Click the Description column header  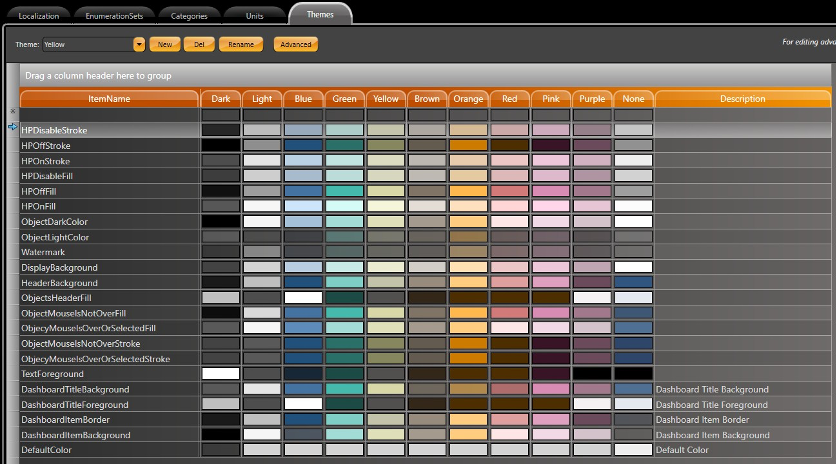742,99
